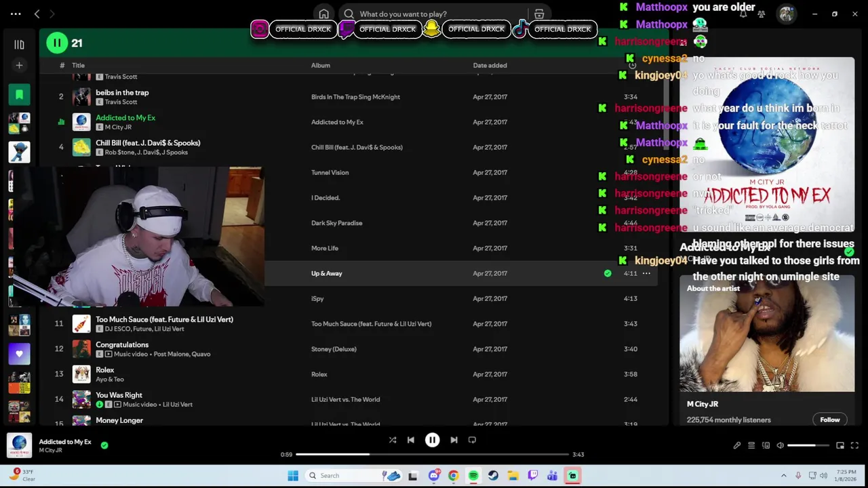The image size is (868, 488).
Task: Open the More Life album text
Action: 324,248
